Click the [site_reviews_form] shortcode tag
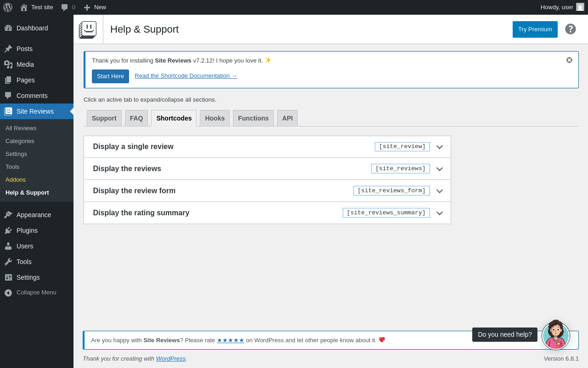The height and width of the screenshot is (368, 588). (x=391, y=191)
